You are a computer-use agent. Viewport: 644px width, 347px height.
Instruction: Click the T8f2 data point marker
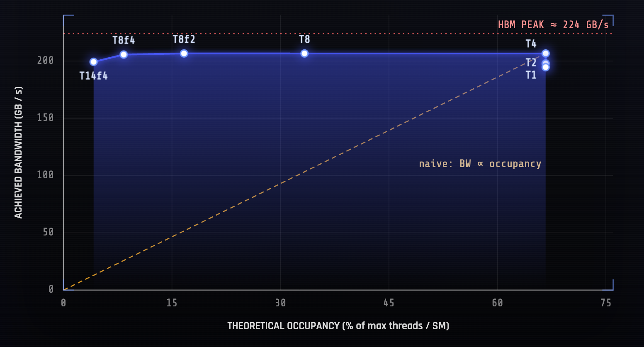click(184, 53)
